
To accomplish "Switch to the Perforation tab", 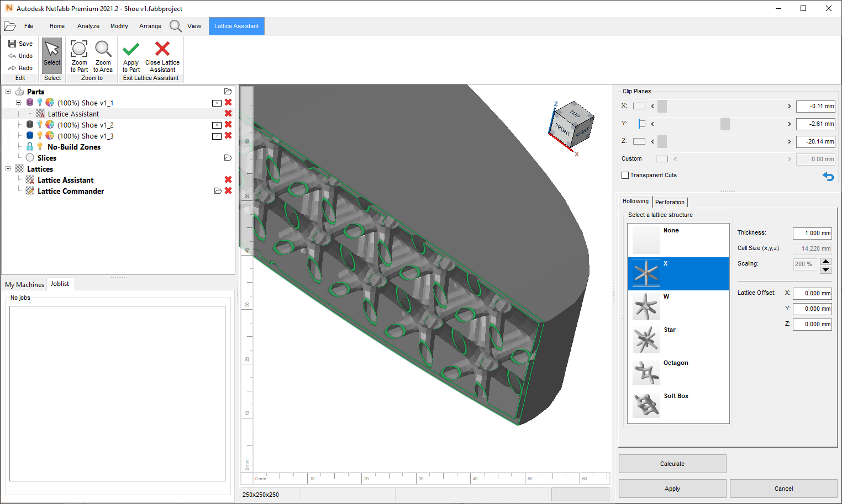I will click(x=670, y=202).
